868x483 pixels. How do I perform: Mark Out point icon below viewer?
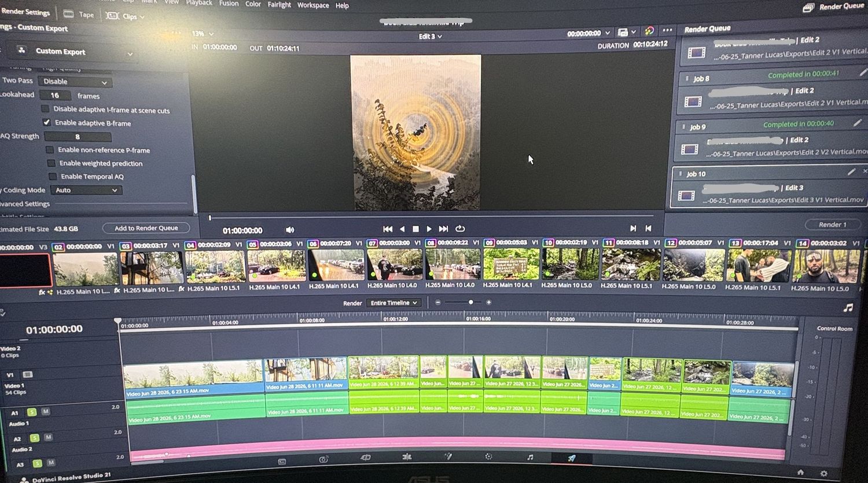point(648,228)
